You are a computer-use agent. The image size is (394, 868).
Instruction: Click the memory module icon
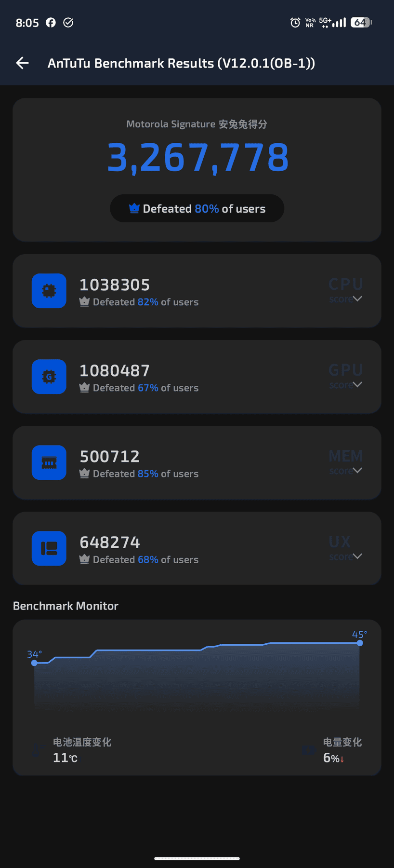point(49,462)
